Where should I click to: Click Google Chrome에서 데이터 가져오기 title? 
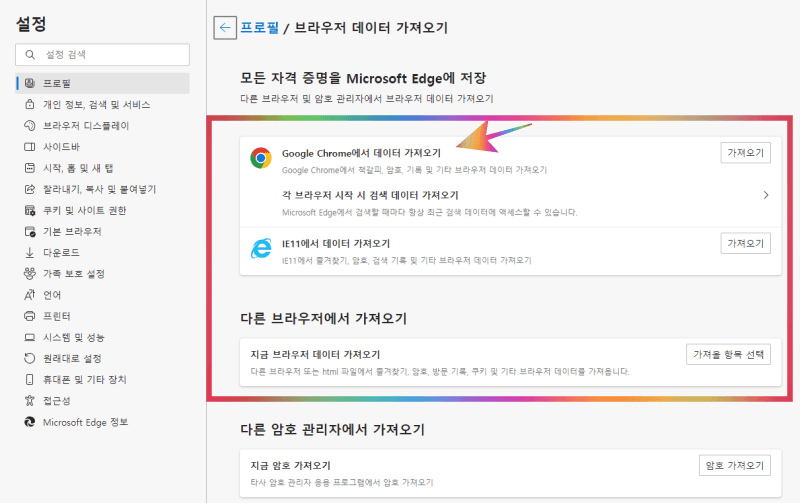tap(361, 153)
